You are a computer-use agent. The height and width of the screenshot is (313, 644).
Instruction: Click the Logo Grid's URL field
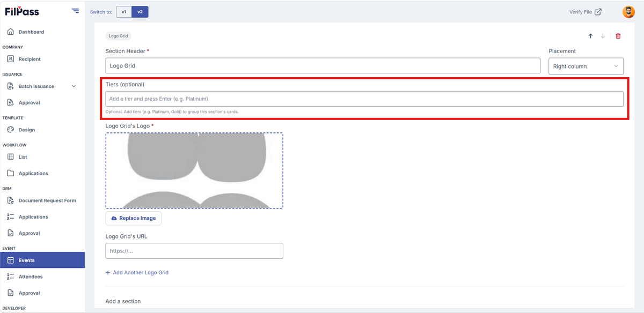click(194, 251)
